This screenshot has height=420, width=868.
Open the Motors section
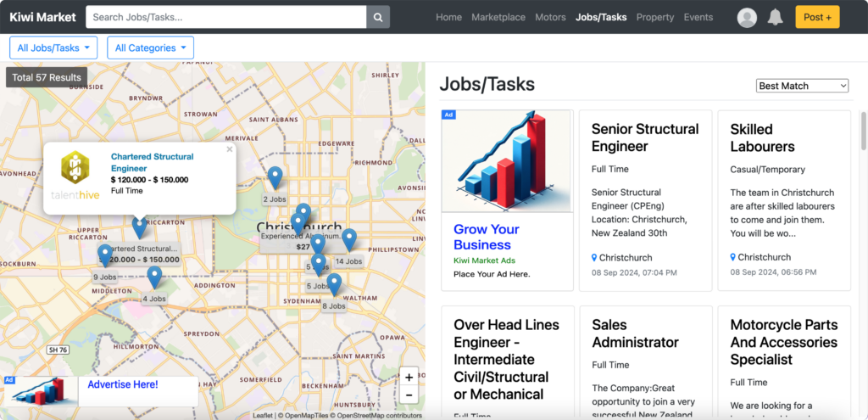(550, 17)
